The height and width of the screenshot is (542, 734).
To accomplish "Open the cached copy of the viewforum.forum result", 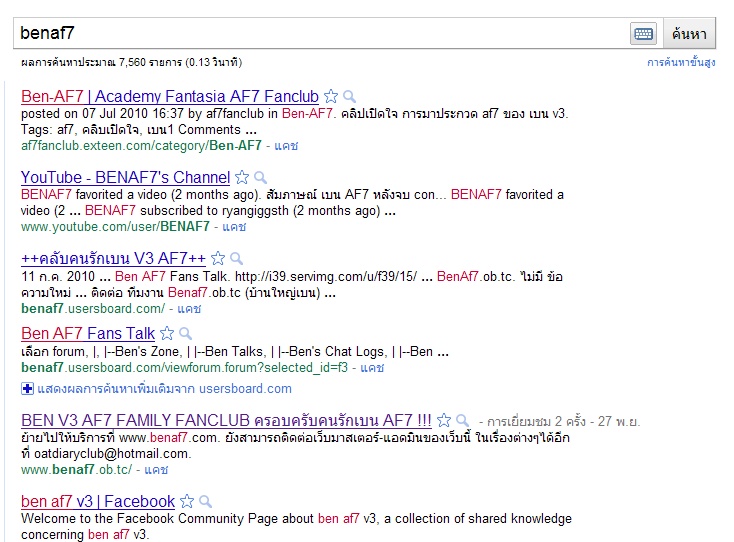I will point(372,368).
